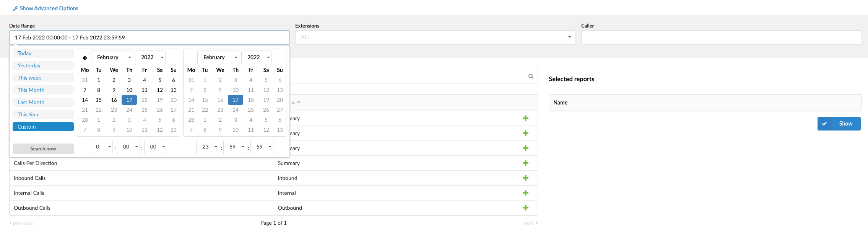Click the blue Show button
Image resolution: width=868 pixels, height=235 pixels.
point(839,124)
